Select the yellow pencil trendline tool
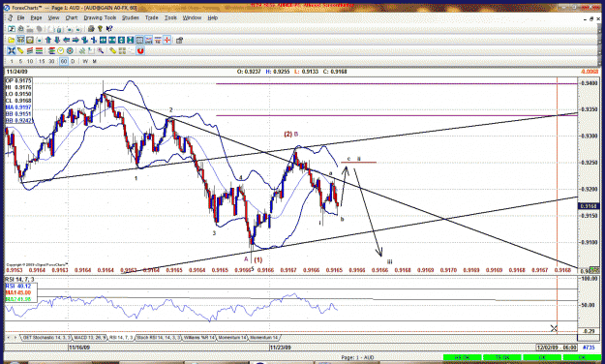The height and width of the screenshot is (364, 605). click(x=20, y=50)
